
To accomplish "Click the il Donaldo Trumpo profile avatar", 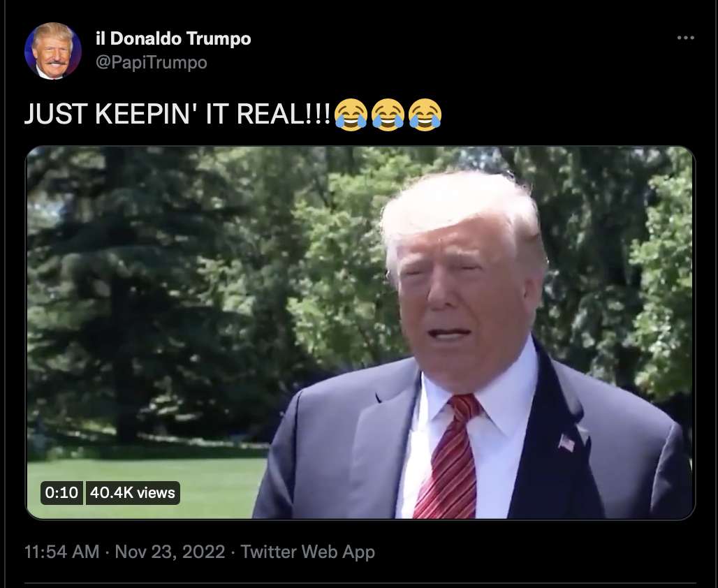I will click(53, 51).
